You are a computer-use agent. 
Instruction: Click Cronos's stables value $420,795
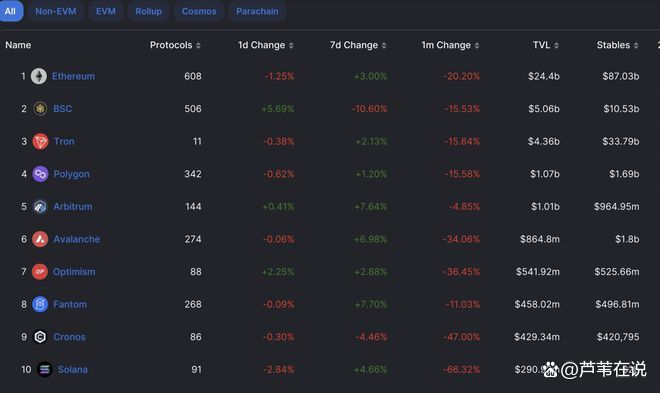pyautogui.click(x=618, y=337)
